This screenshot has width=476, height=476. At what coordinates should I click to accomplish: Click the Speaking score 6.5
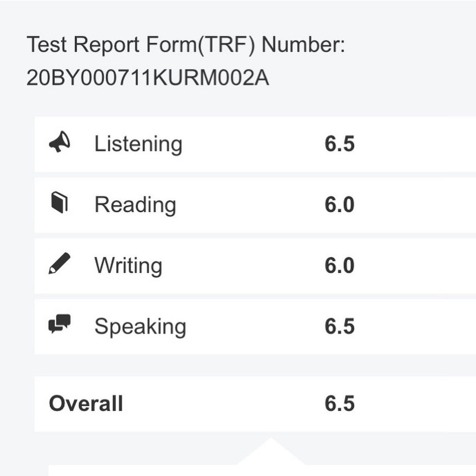click(339, 326)
